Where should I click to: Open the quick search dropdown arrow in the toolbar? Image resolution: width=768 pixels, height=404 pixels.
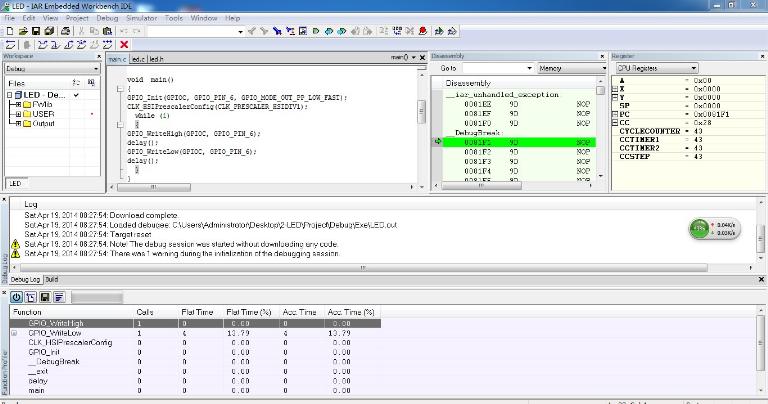point(240,31)
